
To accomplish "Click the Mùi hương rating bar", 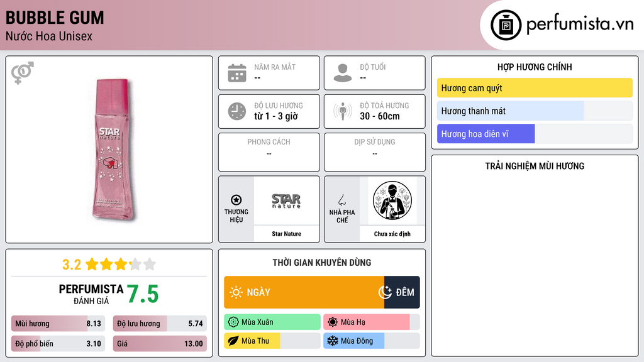I will coord(58,324).
